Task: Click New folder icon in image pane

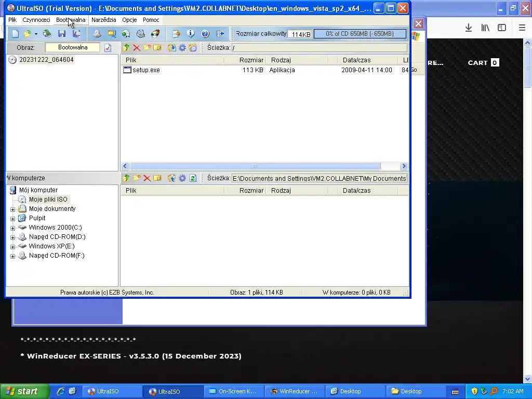Action: point(147,47)
